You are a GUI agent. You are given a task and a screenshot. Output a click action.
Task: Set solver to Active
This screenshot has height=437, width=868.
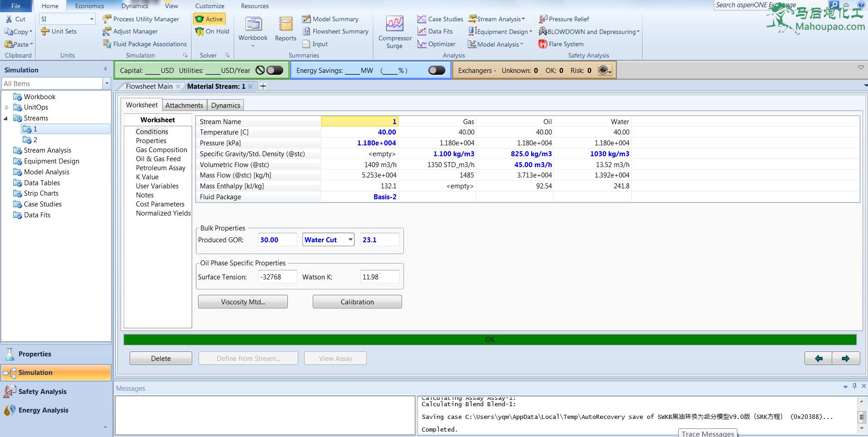[209, 19]
